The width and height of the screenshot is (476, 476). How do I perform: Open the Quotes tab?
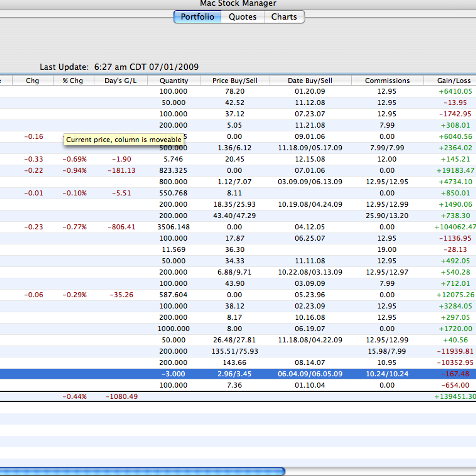coord(242,17)
